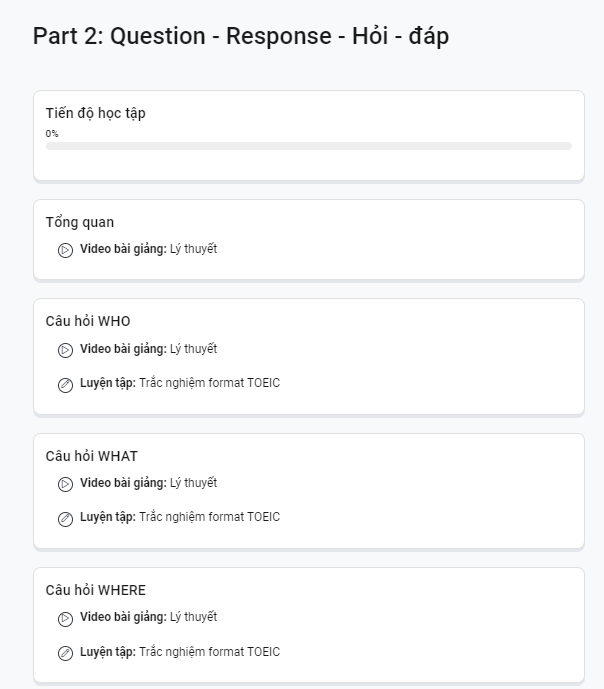
Task: Click the Part 2 Question - Response title
Action: [x=241, y=36]
